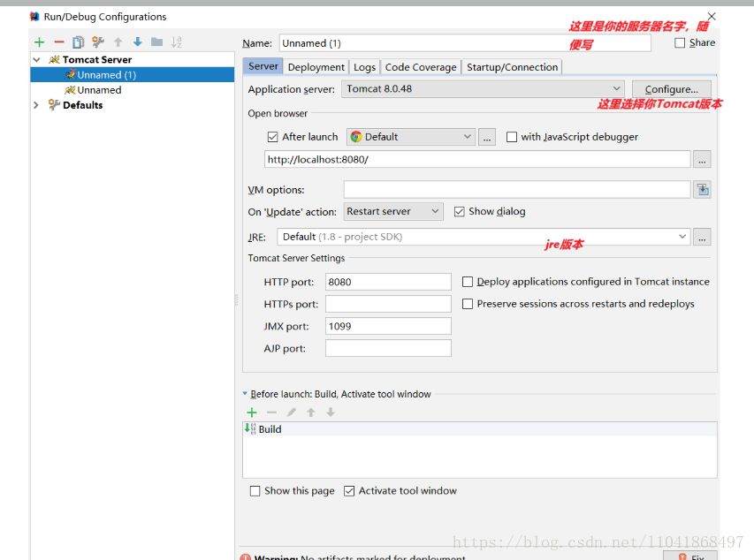The width and height of the screenshot is (754, 560).
Task: Open the Default browser dropdown
Action: pyautogui.click(x=411, y=137)
